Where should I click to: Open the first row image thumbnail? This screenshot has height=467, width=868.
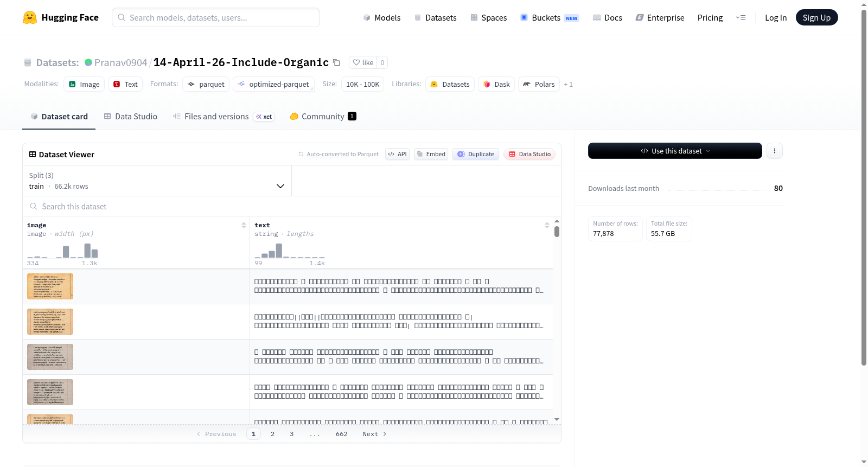50,286
